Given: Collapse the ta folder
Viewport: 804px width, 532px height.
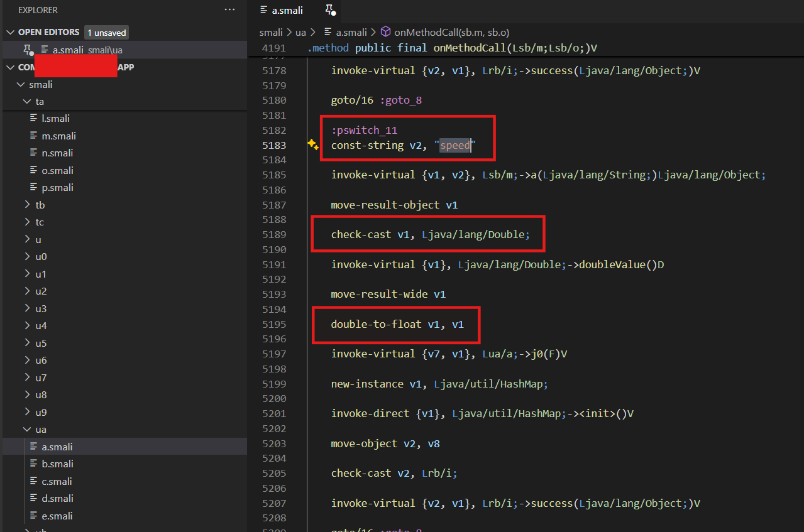Looking at the screenshot, I should (27, 101).
